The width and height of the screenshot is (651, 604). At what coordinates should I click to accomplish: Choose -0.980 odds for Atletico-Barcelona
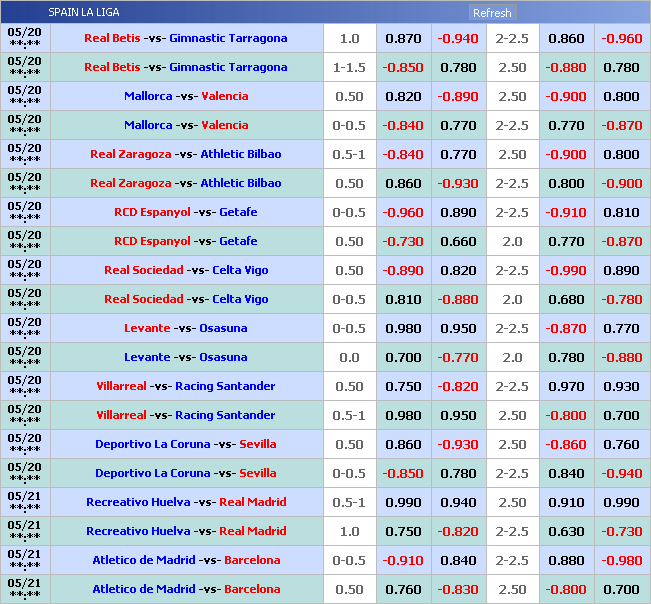tap(621, 561)
